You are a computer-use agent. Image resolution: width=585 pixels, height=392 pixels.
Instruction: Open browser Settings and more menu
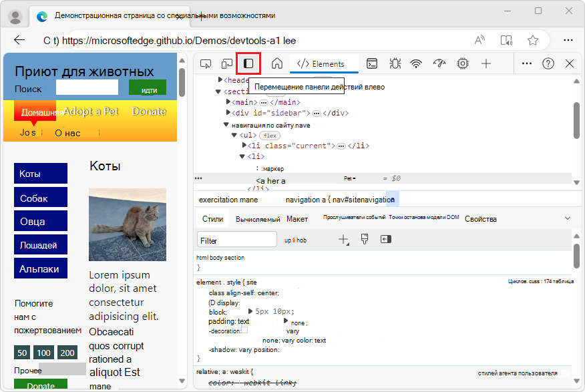568,40
